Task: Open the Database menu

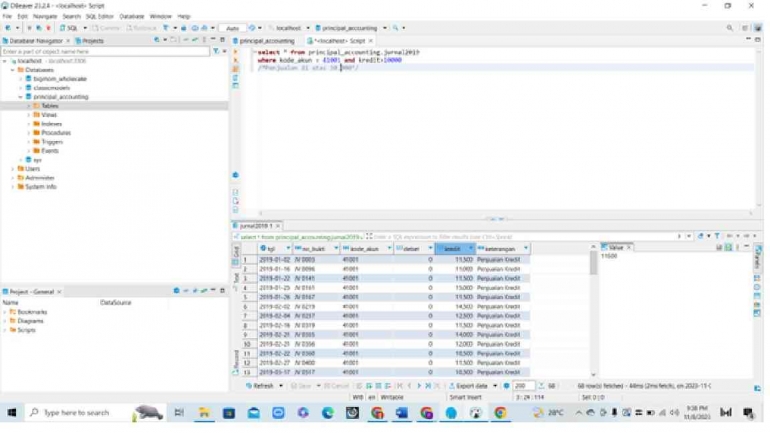Action: (x=132, y=16)
